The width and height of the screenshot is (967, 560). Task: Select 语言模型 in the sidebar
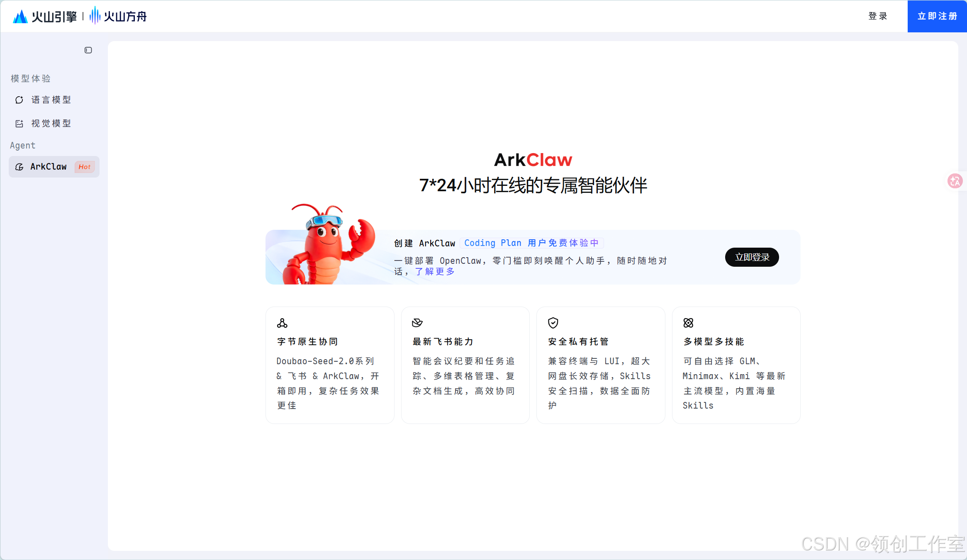pyautogui.click(x=51, y=100)
